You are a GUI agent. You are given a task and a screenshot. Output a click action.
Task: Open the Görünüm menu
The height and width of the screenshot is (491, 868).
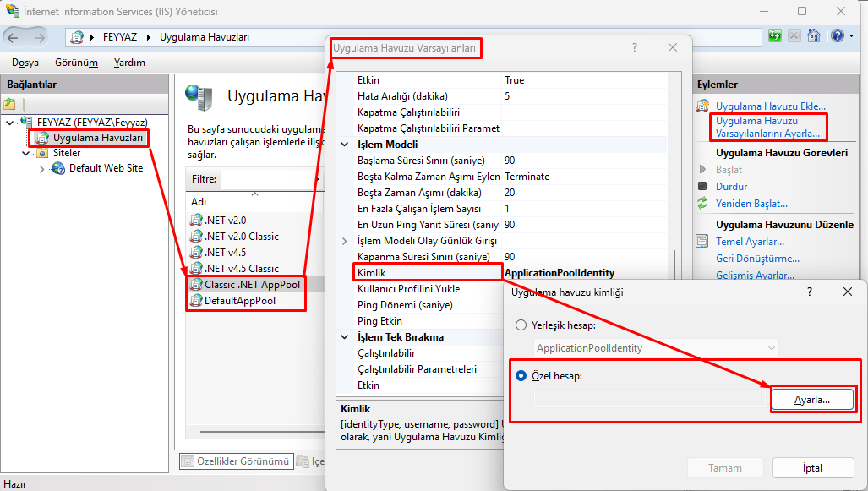coord(76,63)
